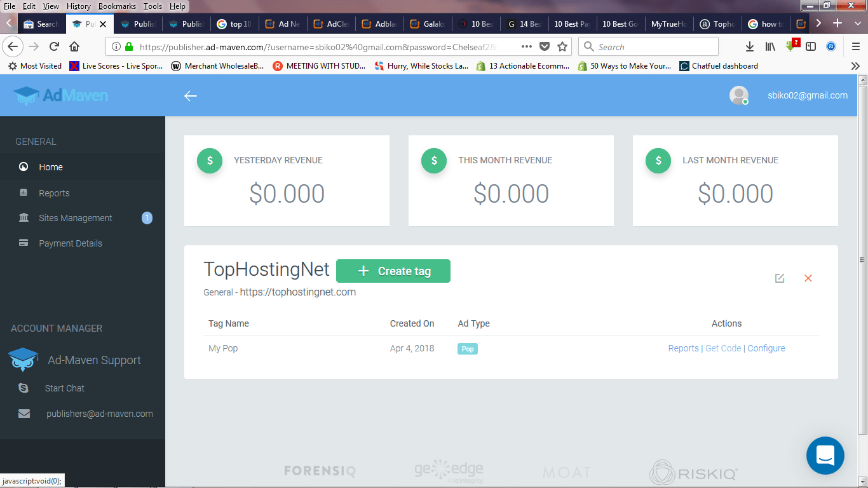868x488 pixels.
Task: Open the Intercom chat bubble
Action: 825,456
